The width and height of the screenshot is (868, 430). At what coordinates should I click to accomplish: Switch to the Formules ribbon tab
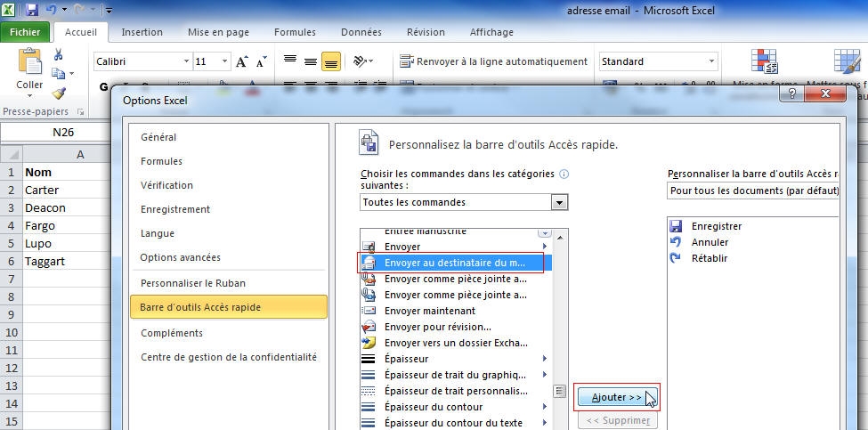pos(295,32)
